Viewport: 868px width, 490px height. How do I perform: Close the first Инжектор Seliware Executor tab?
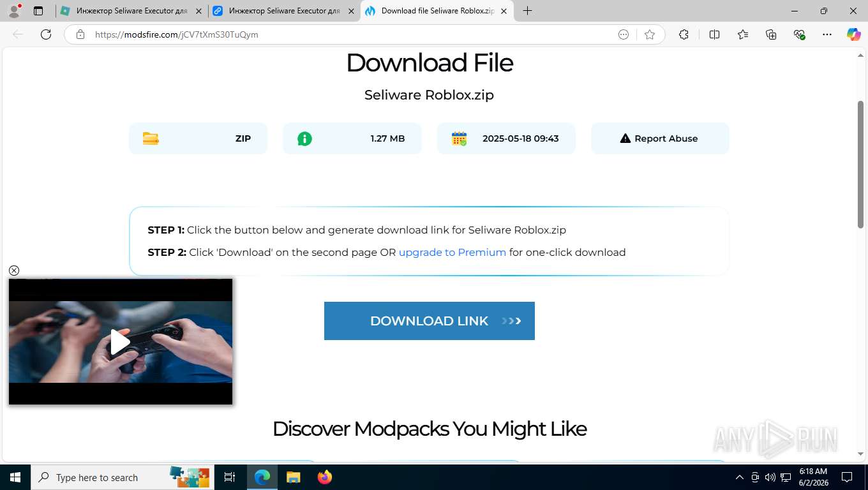tap(198, 11)
